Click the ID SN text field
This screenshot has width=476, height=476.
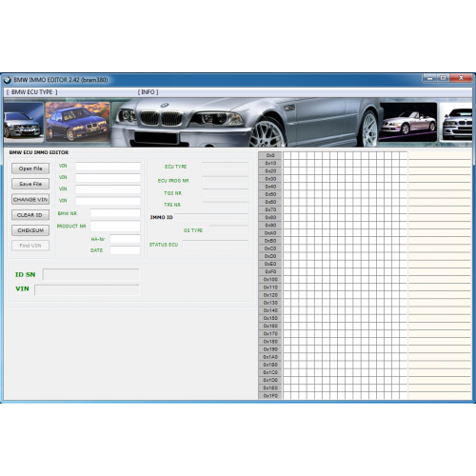90,274
